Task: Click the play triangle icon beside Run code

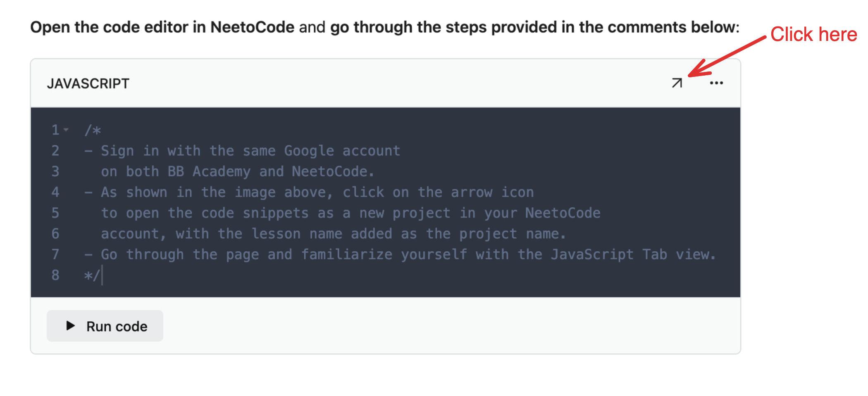Action: [x=71, y=326]
